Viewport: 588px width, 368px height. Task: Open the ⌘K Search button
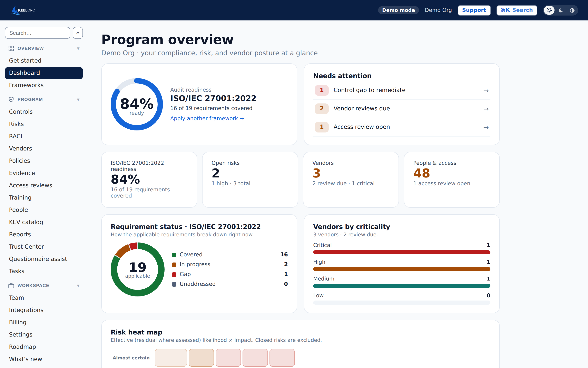coord(517,10)
